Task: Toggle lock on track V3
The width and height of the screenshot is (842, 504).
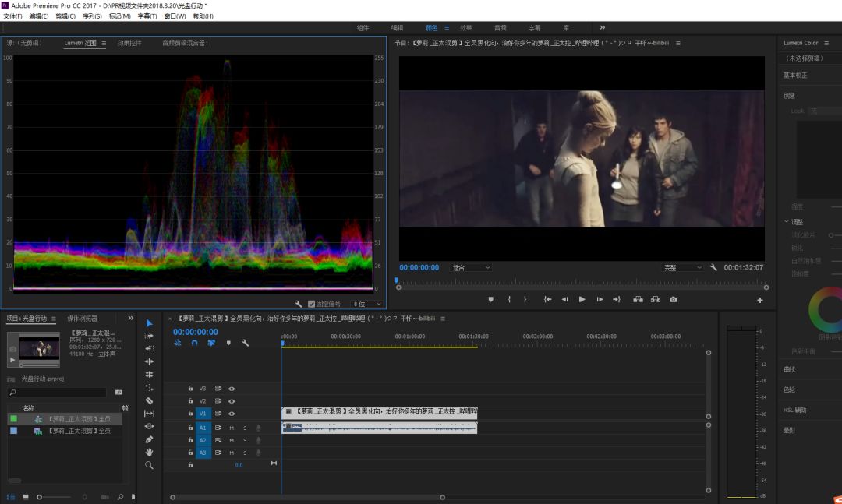Action: tap(190, 389)
